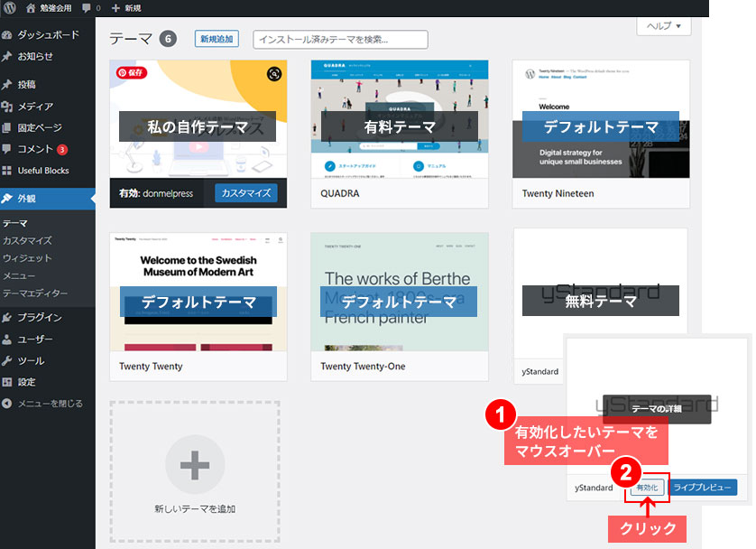
Task: Click the theme count badge 6
Action: pyautogui.click(x=169, y=39)
